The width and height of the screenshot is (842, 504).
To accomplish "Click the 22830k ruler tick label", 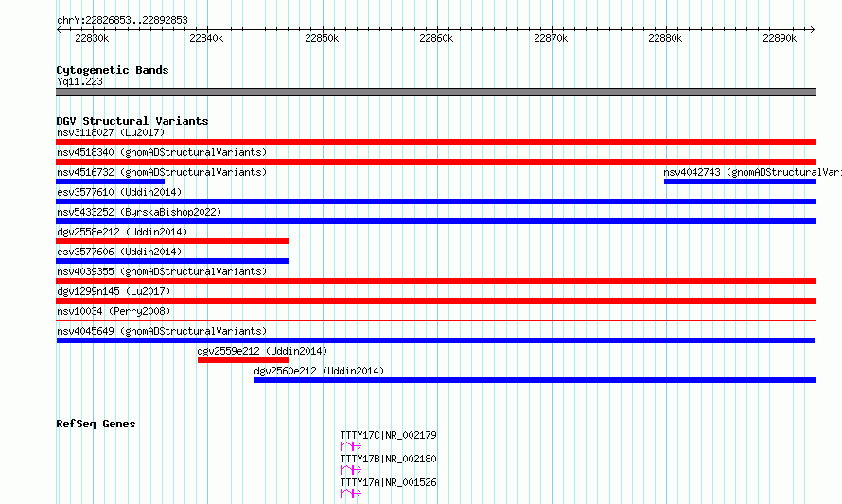I will tap(92, 38).
